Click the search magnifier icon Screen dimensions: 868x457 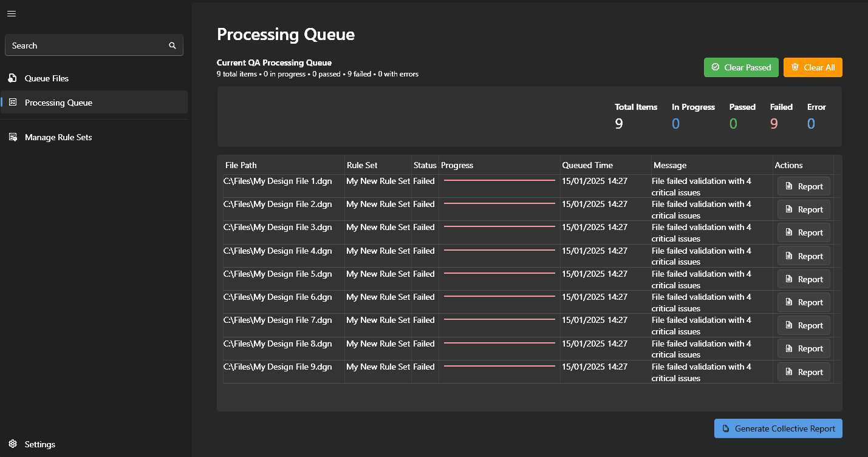pos(173,45)
